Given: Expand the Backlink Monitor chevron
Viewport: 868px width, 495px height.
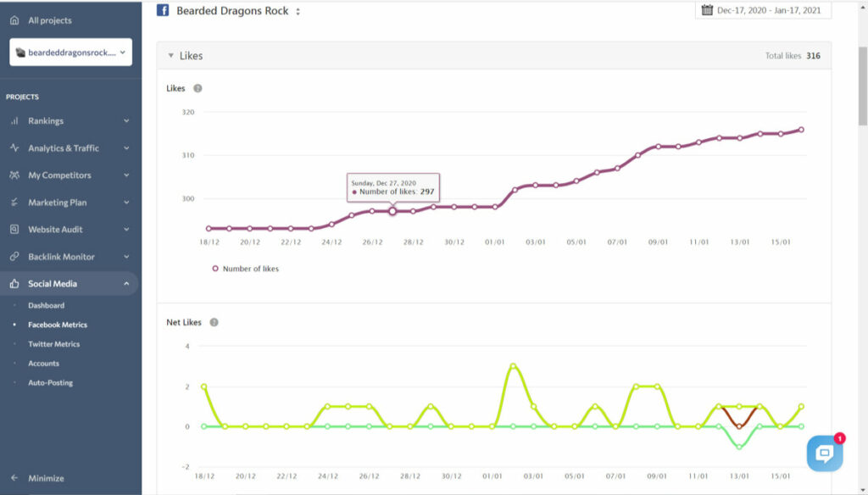Looking at the screenshot, I should (126, 256).
